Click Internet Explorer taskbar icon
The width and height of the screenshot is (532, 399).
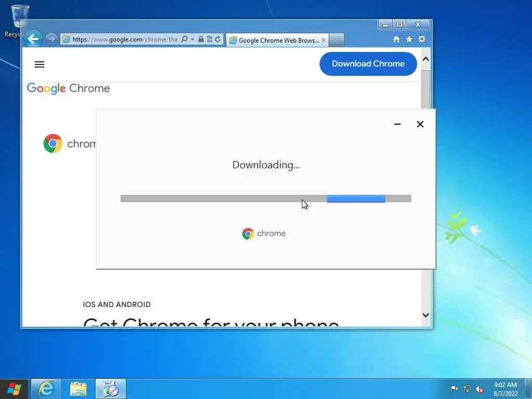click(x=46, y=389)
